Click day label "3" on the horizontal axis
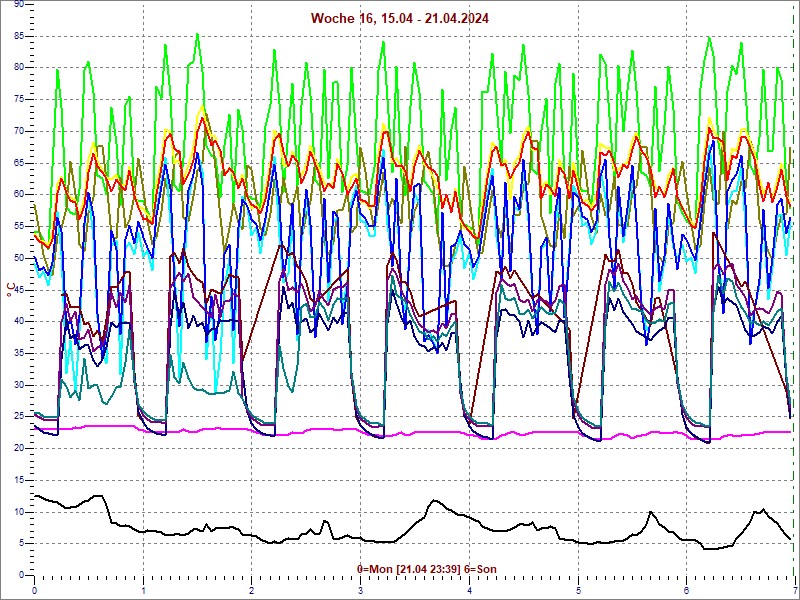The width and height of the screenshot is (800, 600). [361, 591]
